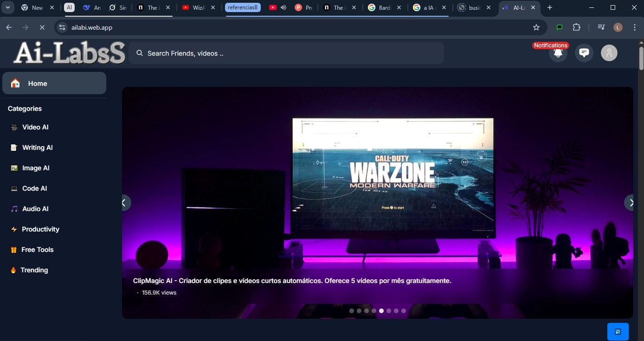Click the page vertical scrollbar thumb
Viewport: 644px width, 341px height.
click(x=641, y=58)
